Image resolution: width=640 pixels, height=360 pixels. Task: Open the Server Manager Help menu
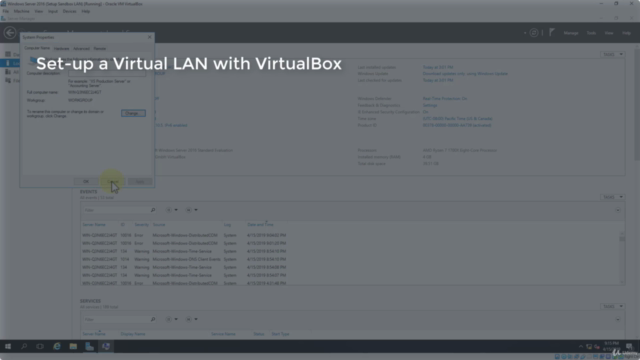coord(626,33)
